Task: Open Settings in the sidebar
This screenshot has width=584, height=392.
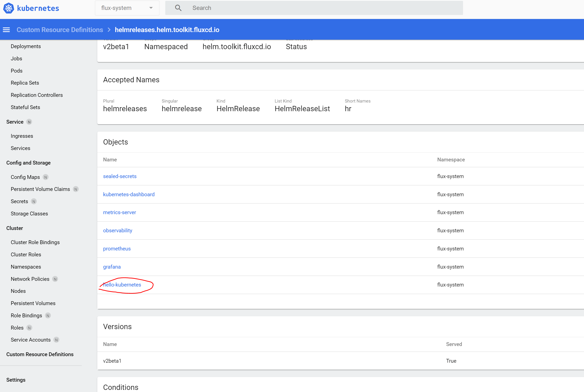Action: click(x=16, y=380)
